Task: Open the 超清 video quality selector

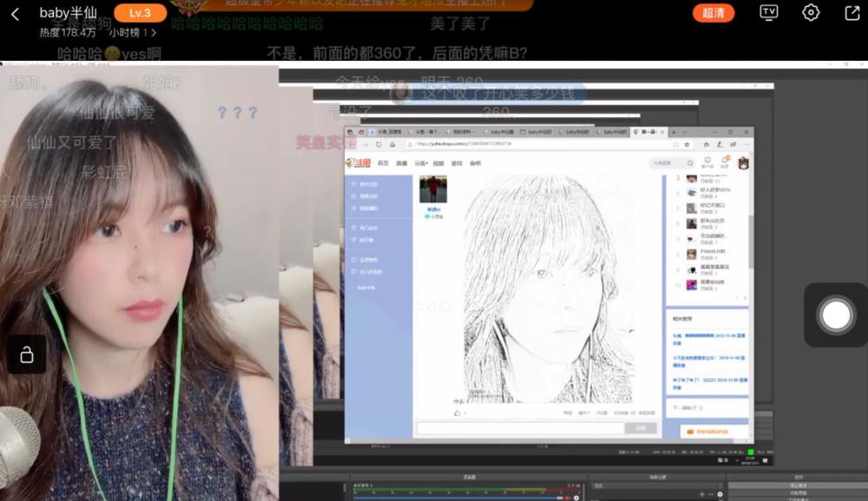Action: 713,13
